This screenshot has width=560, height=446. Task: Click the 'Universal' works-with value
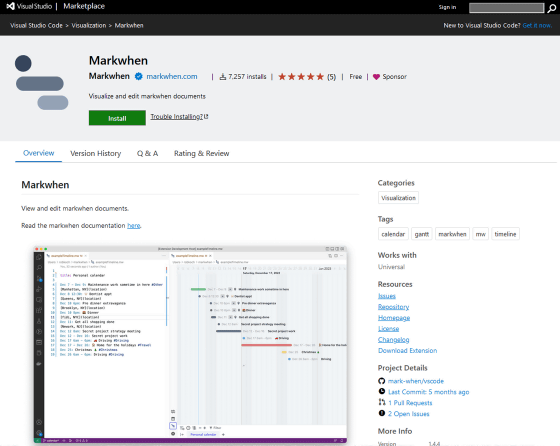coord(391,267)
